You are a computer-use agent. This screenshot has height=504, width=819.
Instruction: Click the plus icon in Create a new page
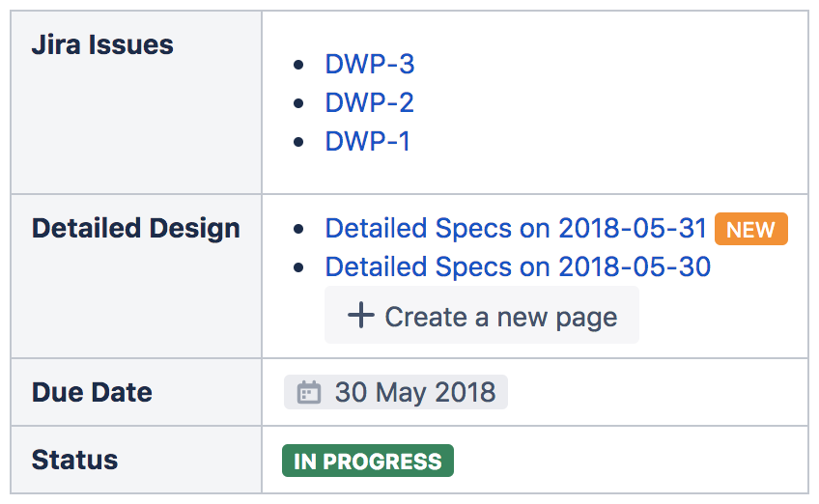click(360, 315)
